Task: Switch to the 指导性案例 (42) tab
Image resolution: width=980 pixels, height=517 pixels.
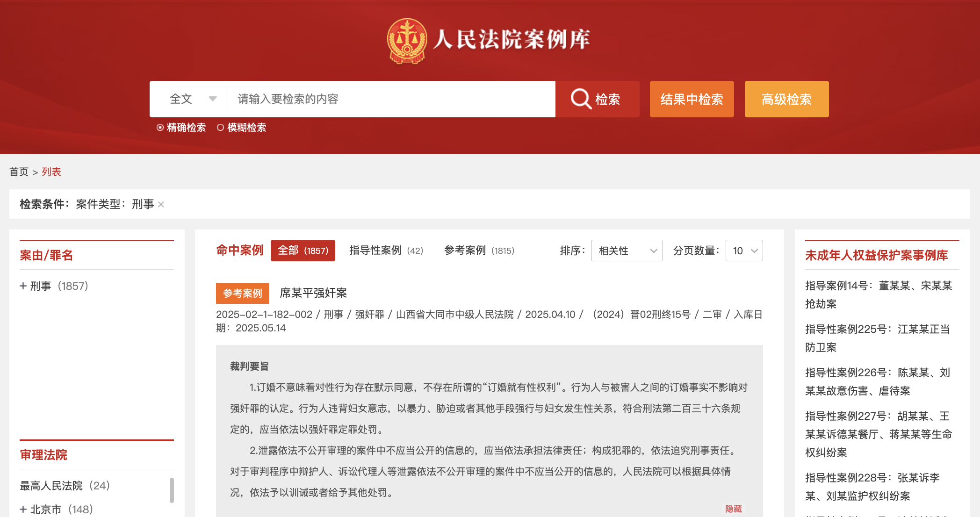Action: pyautogui.click(x=386, y=251)
